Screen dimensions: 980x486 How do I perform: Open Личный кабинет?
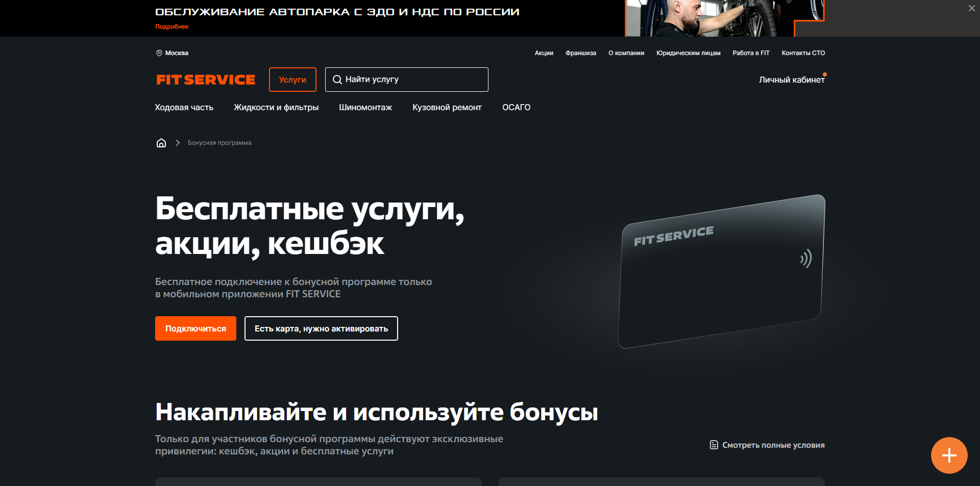[x=792, y=80]
